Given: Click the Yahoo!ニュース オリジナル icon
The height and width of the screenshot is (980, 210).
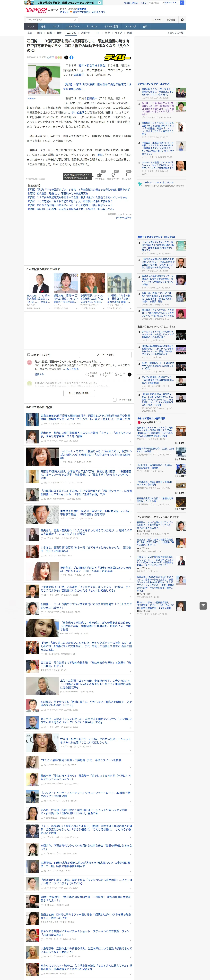Looking at the screenshot, I should (140, 184).
